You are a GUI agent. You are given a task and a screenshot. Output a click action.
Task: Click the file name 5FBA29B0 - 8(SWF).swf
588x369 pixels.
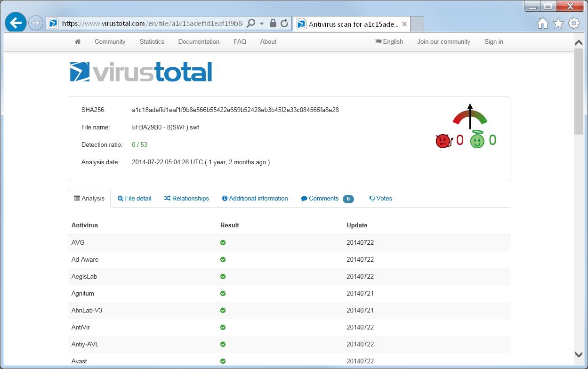[x=165, y=127]
